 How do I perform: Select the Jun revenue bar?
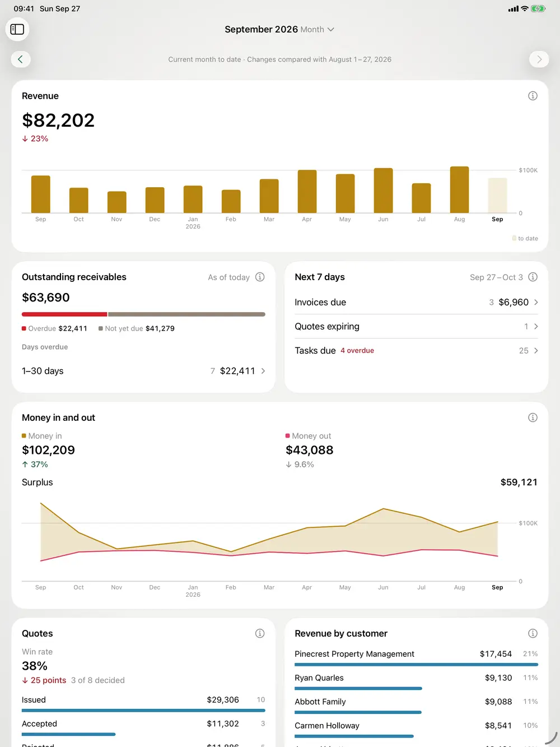[x=383, y=191]
